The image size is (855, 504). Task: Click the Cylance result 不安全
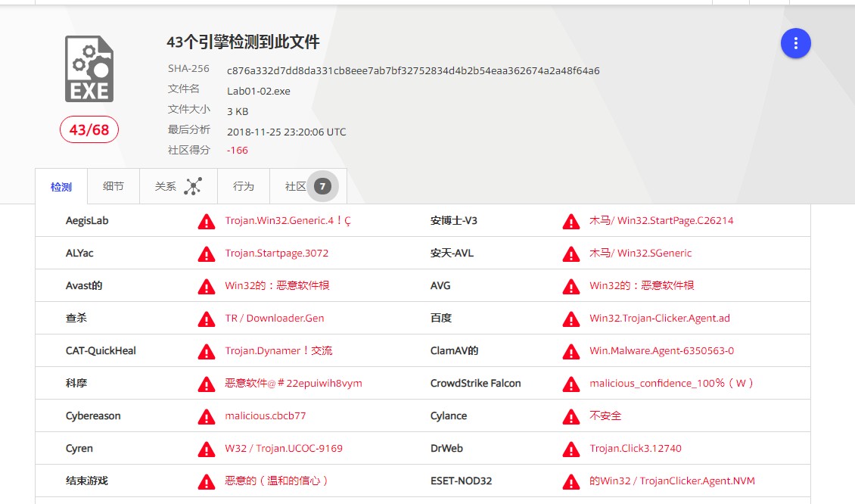(605, 415)
